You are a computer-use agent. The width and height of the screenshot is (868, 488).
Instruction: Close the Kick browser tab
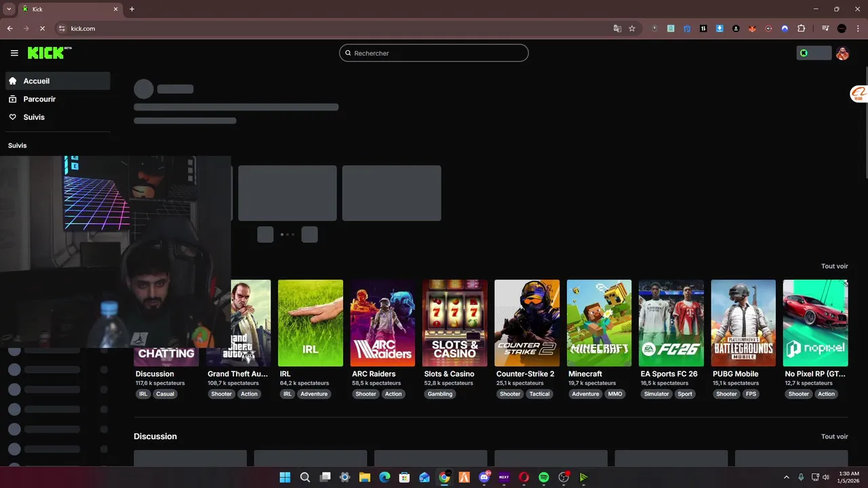(x=116, y=9)
